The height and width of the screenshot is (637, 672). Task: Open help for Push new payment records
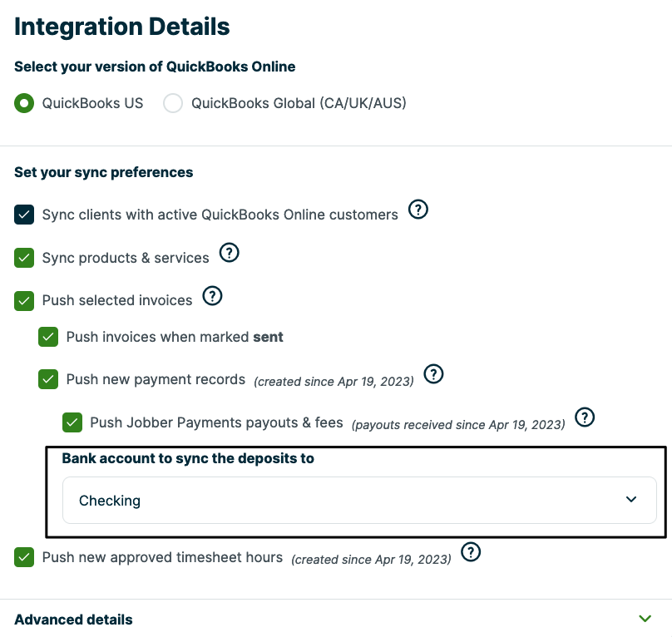tap(433, 375)
